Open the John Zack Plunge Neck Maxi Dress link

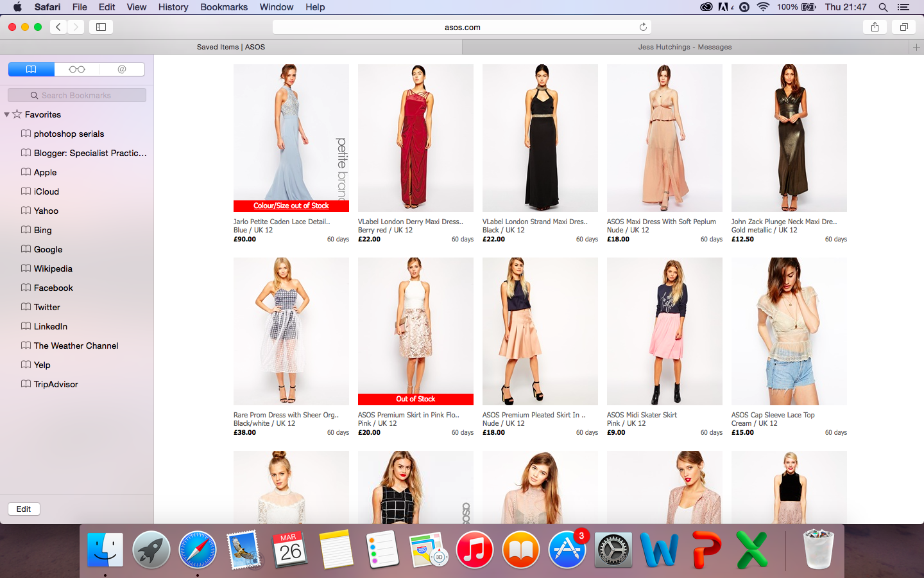pyautogui.click(x=784, y=222)
